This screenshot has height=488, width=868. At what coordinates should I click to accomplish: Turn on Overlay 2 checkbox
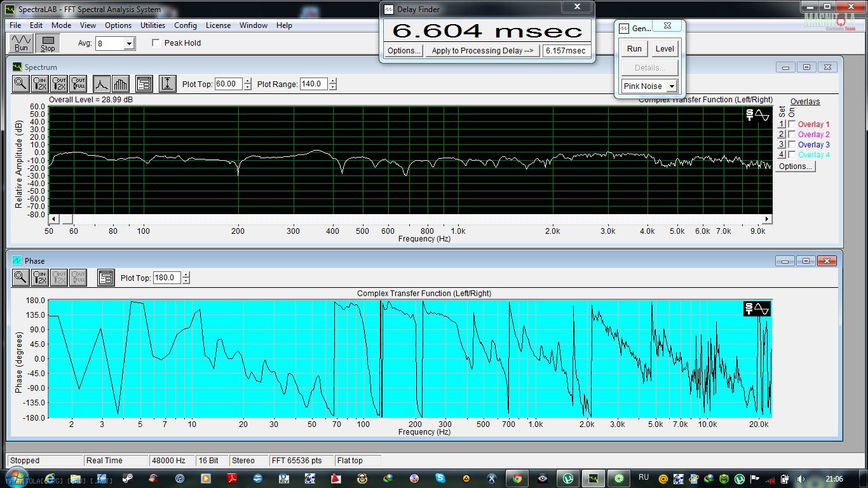792,135
